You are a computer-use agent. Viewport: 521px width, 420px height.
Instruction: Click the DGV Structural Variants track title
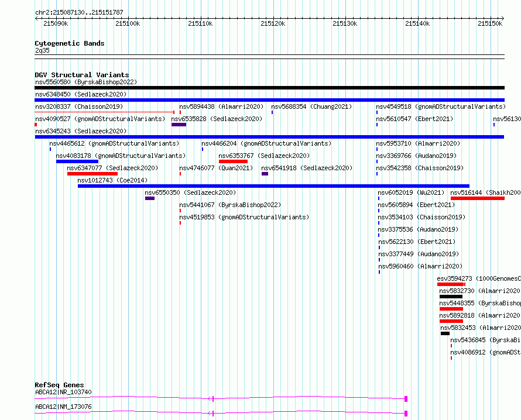click(x=82, y=75)
